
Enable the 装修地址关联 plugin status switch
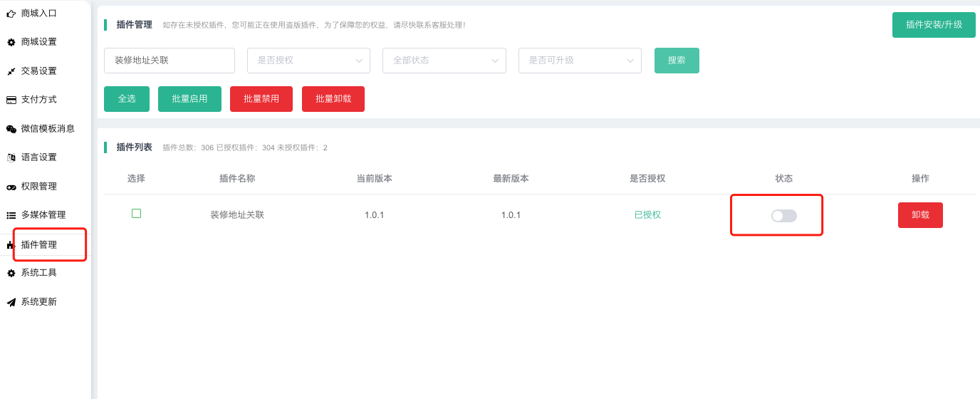pyautogui.click(x=783, y=215)
